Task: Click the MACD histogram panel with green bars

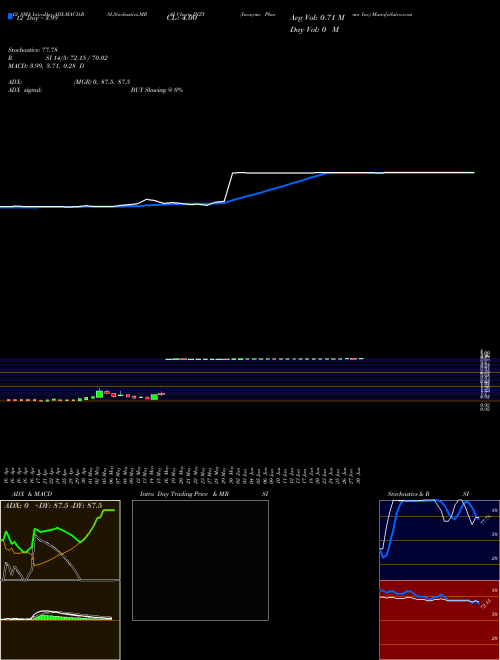Action: (60, 620)
